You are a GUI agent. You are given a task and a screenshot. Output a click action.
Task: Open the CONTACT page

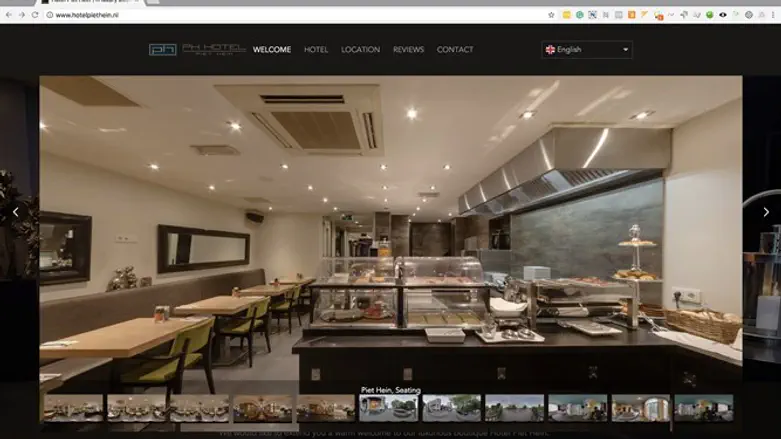(x=455, y=49)
